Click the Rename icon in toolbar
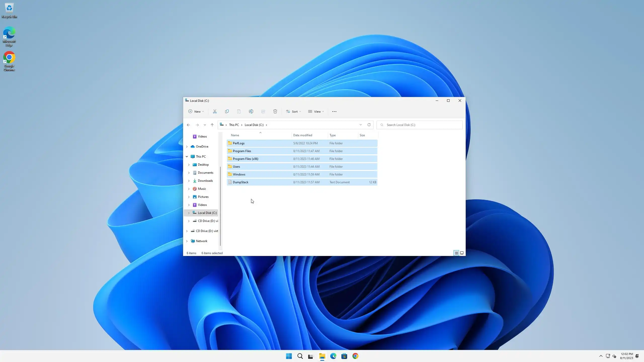The image size is (644, 362). [x=251, y=111]
